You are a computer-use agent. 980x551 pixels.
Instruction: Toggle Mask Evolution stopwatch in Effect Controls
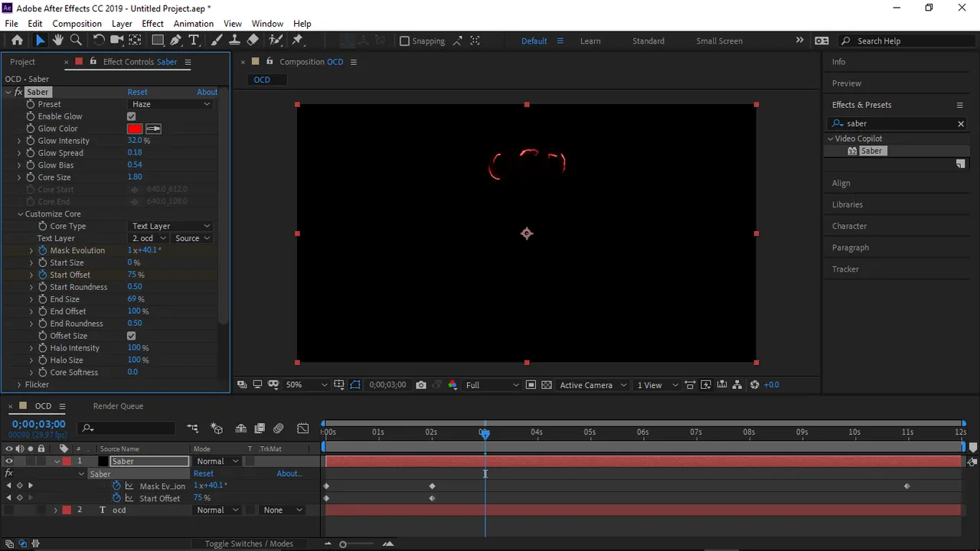(43, 250)
